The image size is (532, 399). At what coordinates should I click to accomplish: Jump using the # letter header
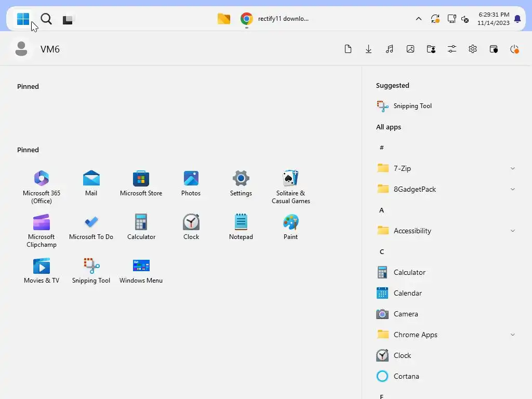pyautogui.click(x=382, y=148)
